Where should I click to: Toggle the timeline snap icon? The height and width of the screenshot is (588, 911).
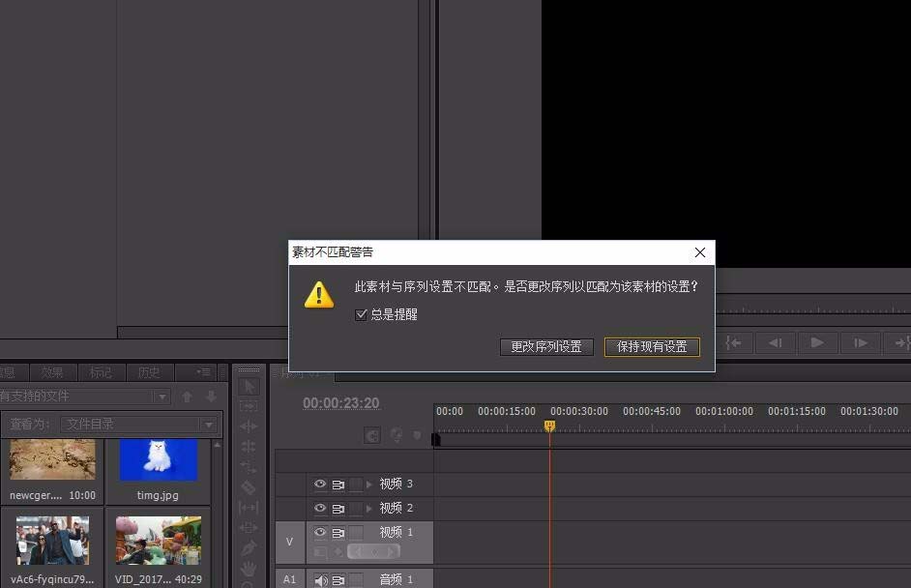coord(372,435)
